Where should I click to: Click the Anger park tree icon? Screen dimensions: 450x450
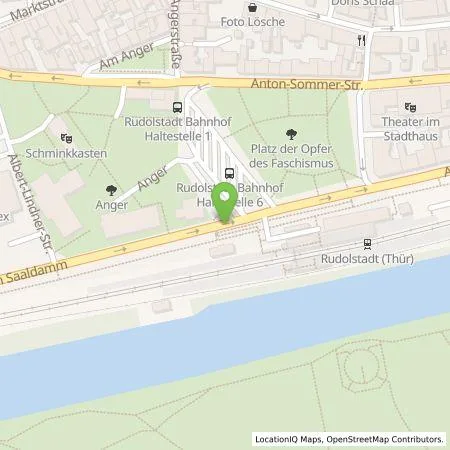[x=111, y=190]
